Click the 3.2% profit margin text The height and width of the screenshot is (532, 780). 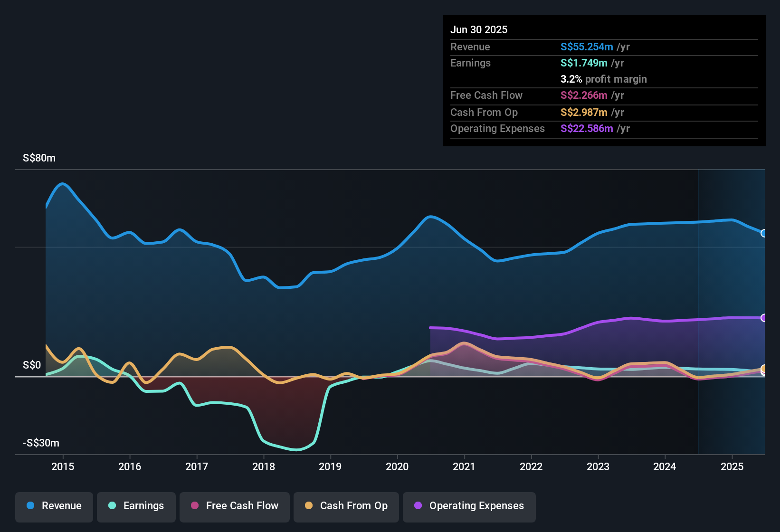604,79
